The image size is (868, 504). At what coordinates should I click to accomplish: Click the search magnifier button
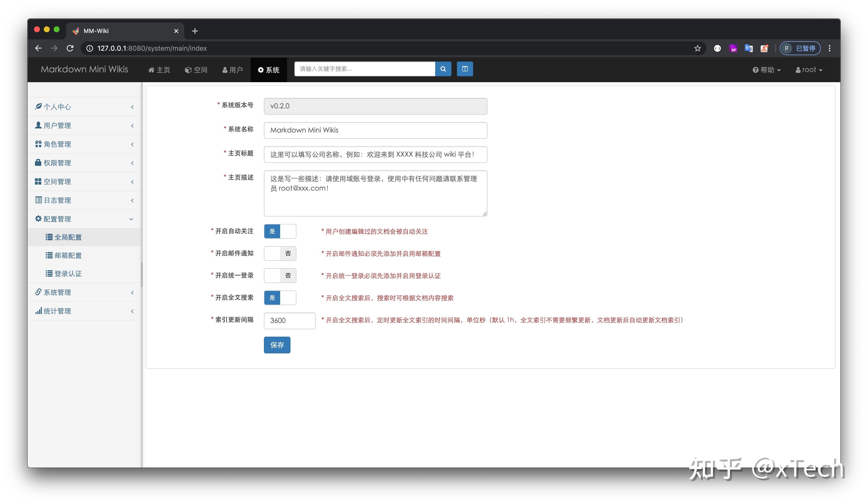[443, 69]
